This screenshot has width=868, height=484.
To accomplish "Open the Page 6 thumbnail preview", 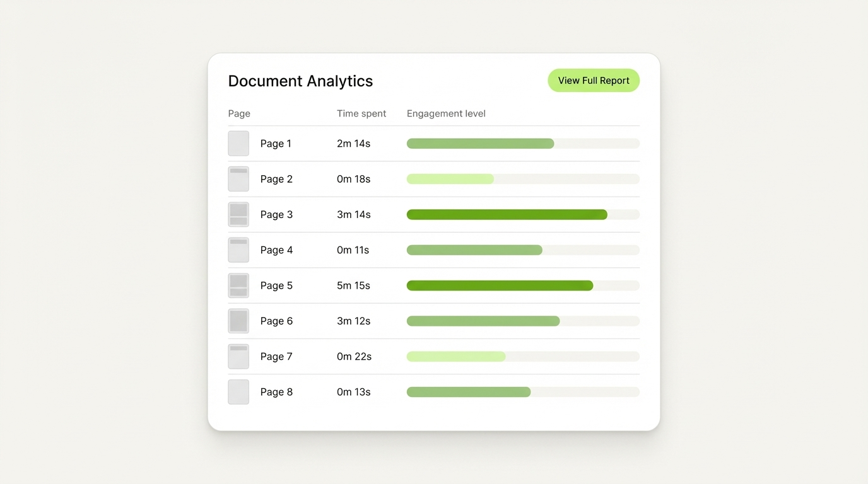I will [x=238, y=321].
